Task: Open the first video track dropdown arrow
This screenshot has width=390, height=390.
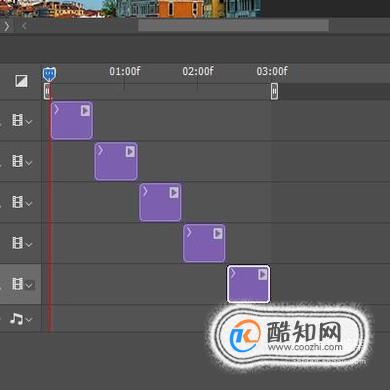Action: [x=29, y=122]
